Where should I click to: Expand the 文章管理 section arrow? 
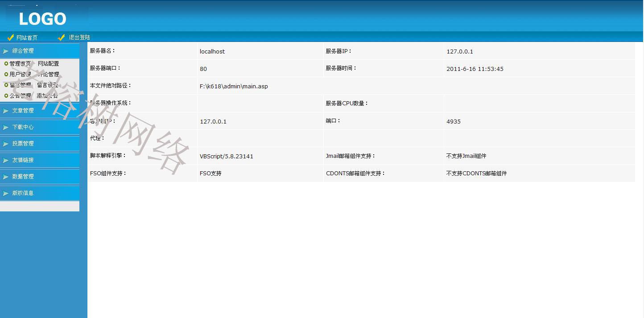(5, 111)
